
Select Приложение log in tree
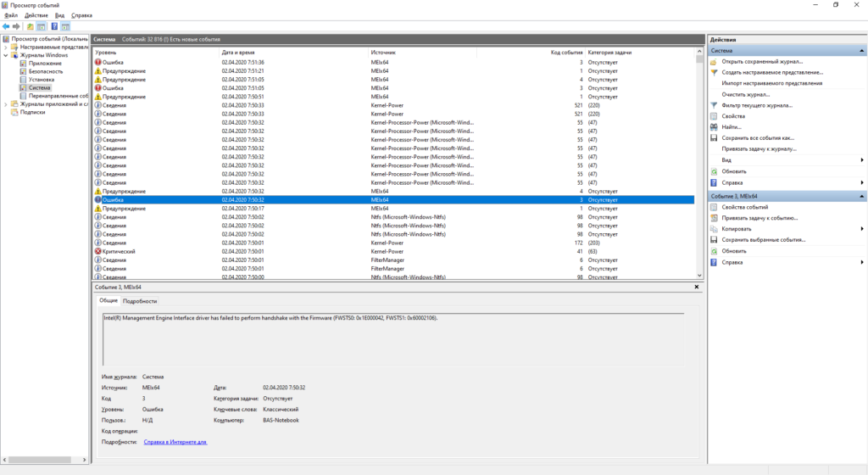(x=45, y=64)
